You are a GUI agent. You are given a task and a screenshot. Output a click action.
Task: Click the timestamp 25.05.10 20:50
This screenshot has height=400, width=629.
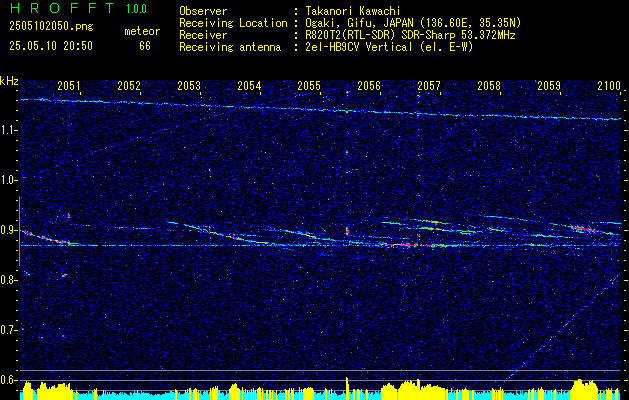point(51,46)
